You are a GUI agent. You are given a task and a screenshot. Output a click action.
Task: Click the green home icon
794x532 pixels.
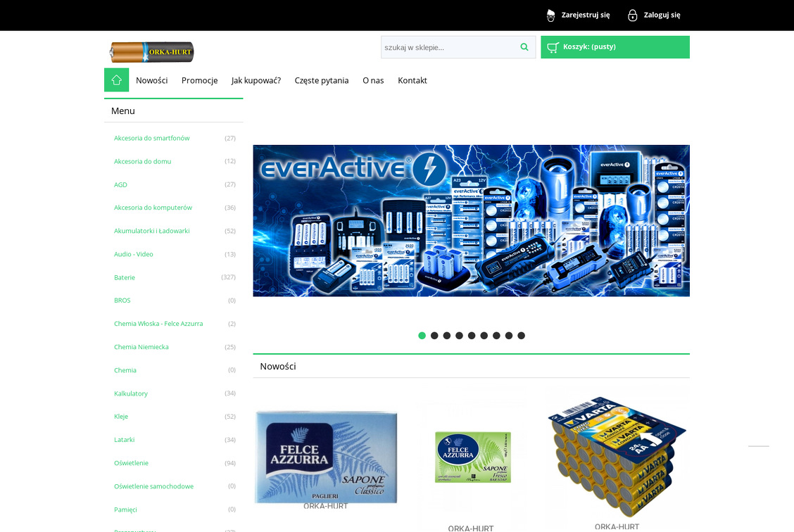click(x=116, y=80)
